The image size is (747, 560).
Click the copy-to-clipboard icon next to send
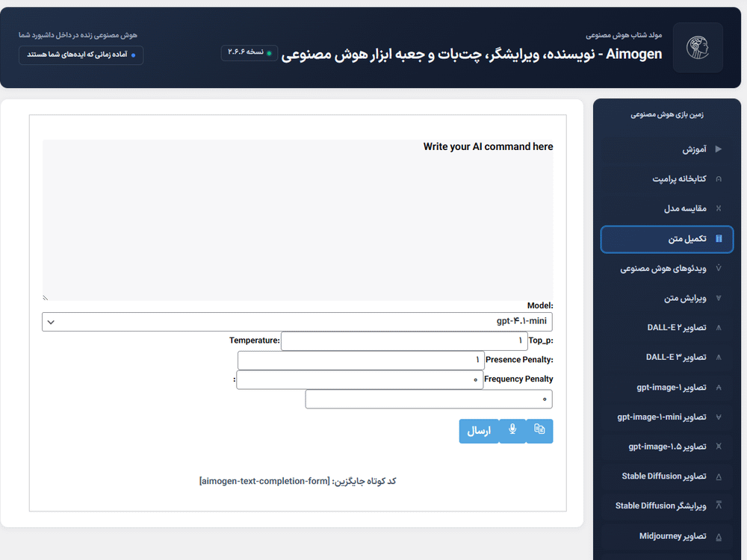tap(539, 431)
